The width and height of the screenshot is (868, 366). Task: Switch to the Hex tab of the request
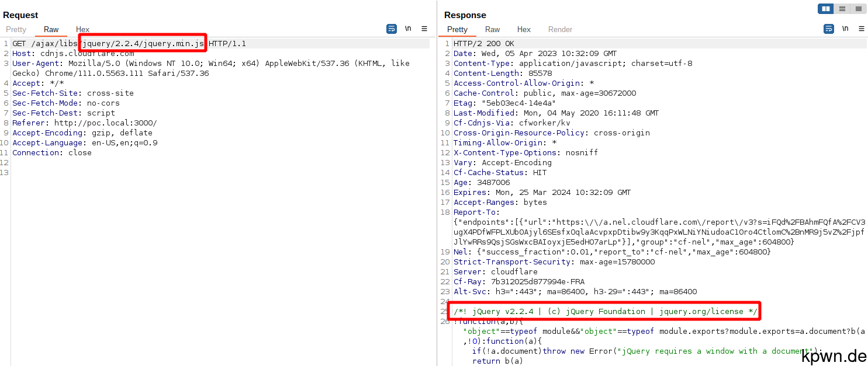pos(82,29)
